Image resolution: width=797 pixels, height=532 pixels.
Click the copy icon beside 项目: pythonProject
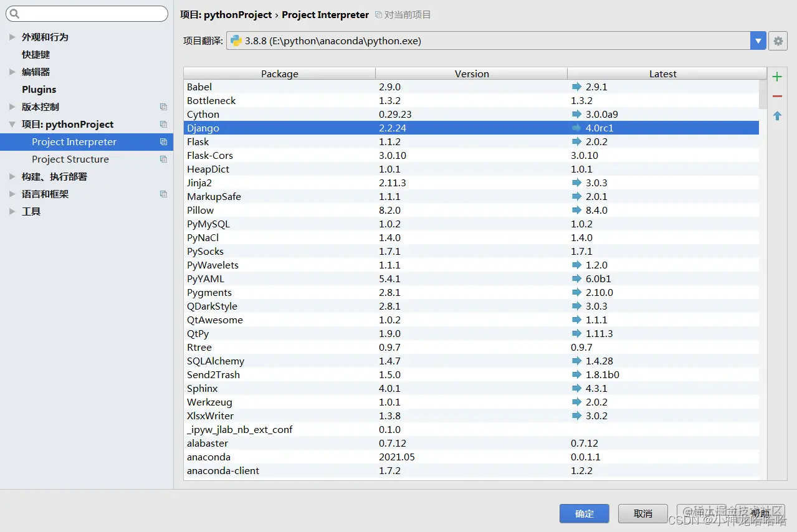coord(163,125)
